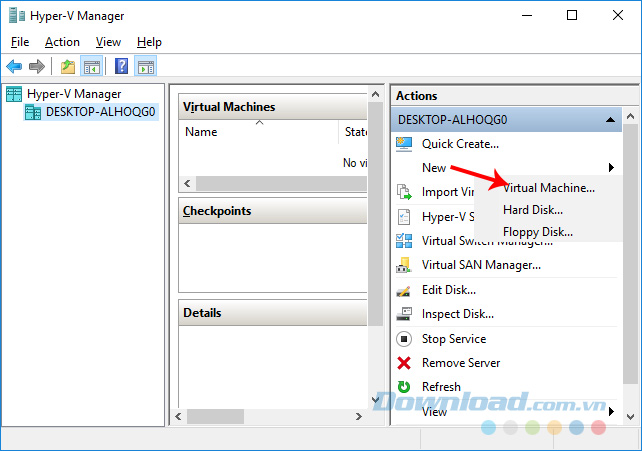Viewport: 642px width, 451px height.
Task: Click Remove Server action
Action: point(461,363)
